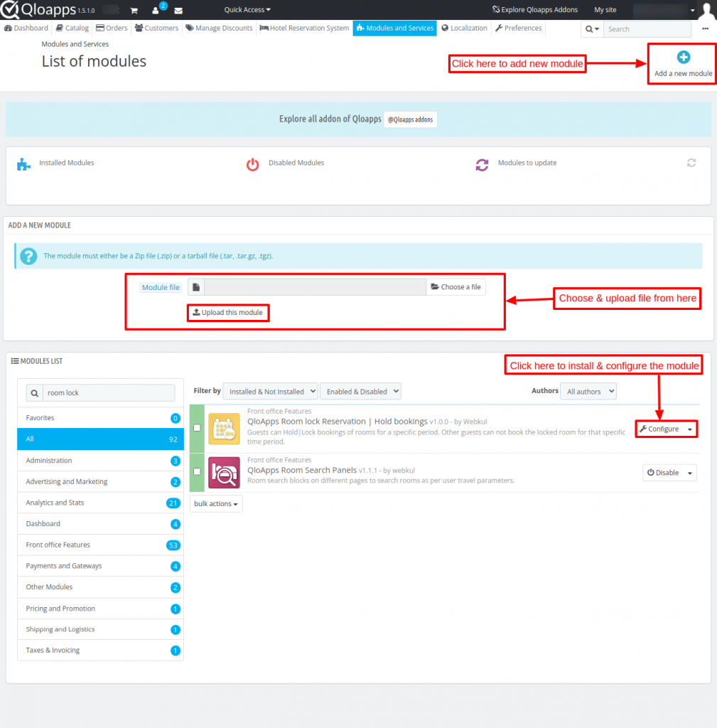Image resolution: width=717 pixels, height=728 pixels.
Task: Open the Modules and Services menu
Action: click(394, 28)
